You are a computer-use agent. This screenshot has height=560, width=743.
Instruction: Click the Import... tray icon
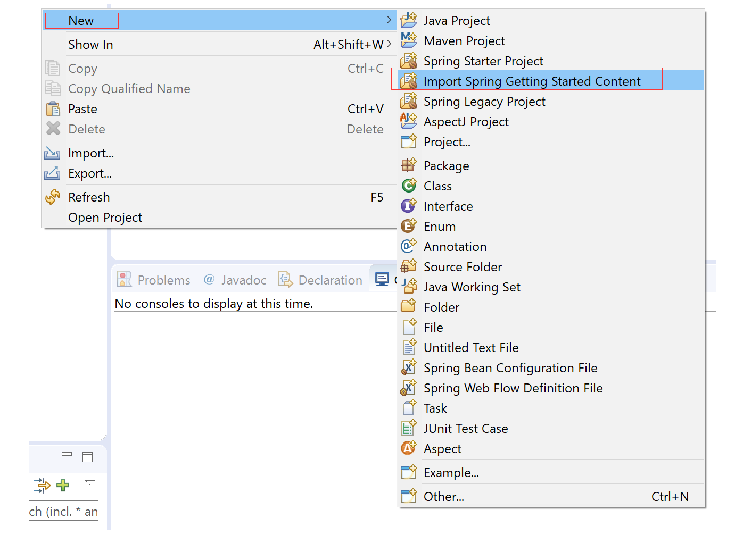click(x=52, y=153)
